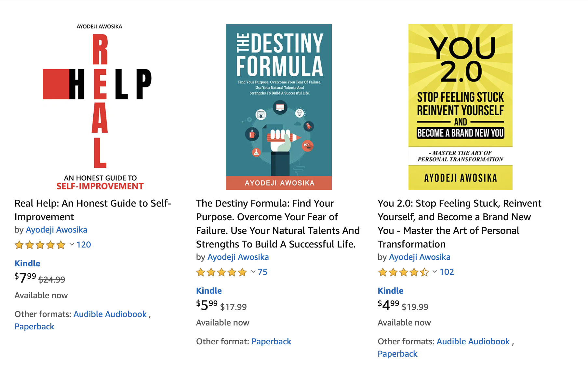
Task: Expand rating chevron next to 75 reviews
Action: click(x=253, y=272)
